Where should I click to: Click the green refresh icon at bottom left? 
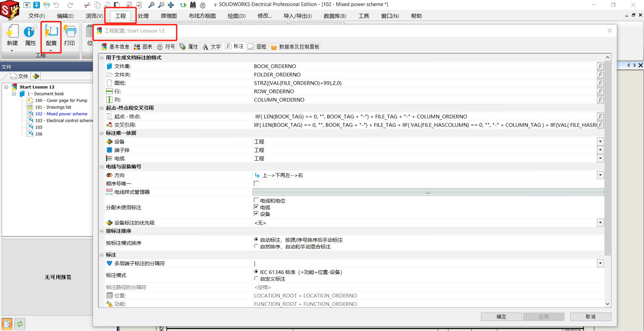tap(20, 324)
